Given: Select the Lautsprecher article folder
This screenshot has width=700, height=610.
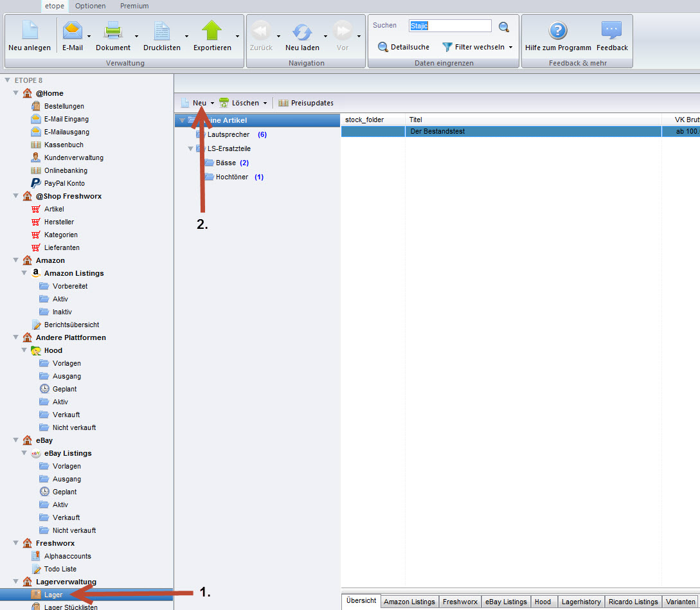Looking at the screenshot, I should click(228, 134).
